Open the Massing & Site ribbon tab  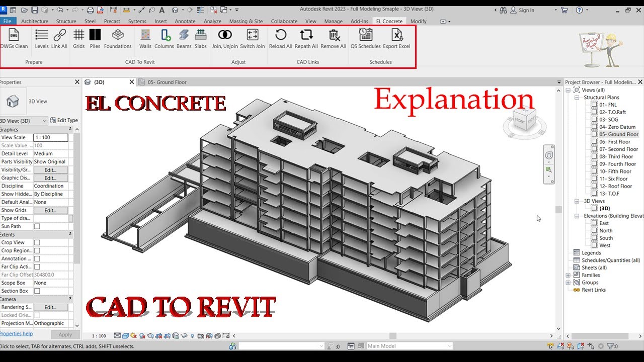click(x=246, y=21)
